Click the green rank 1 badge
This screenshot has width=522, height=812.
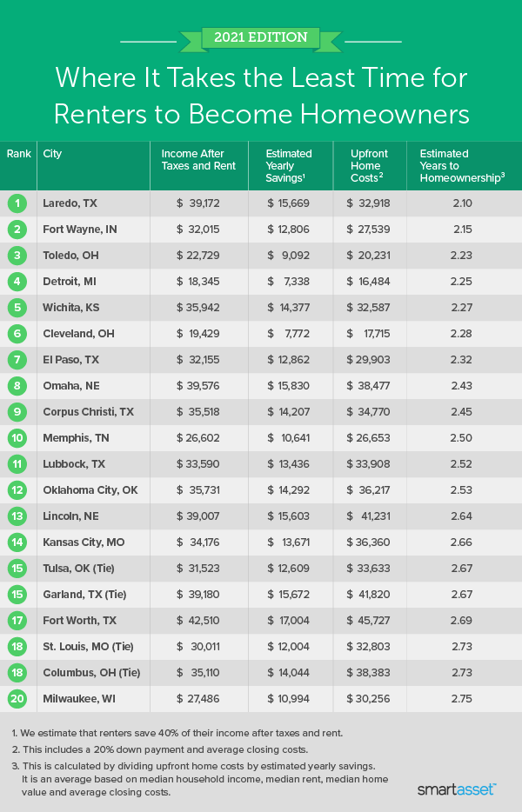pyautogui.click(x=17, y=203)
